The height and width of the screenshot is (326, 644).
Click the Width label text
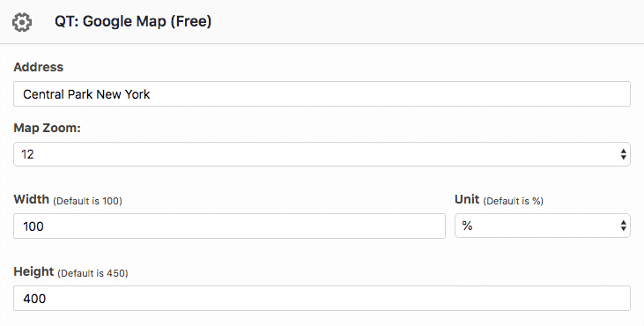point(31,199)
